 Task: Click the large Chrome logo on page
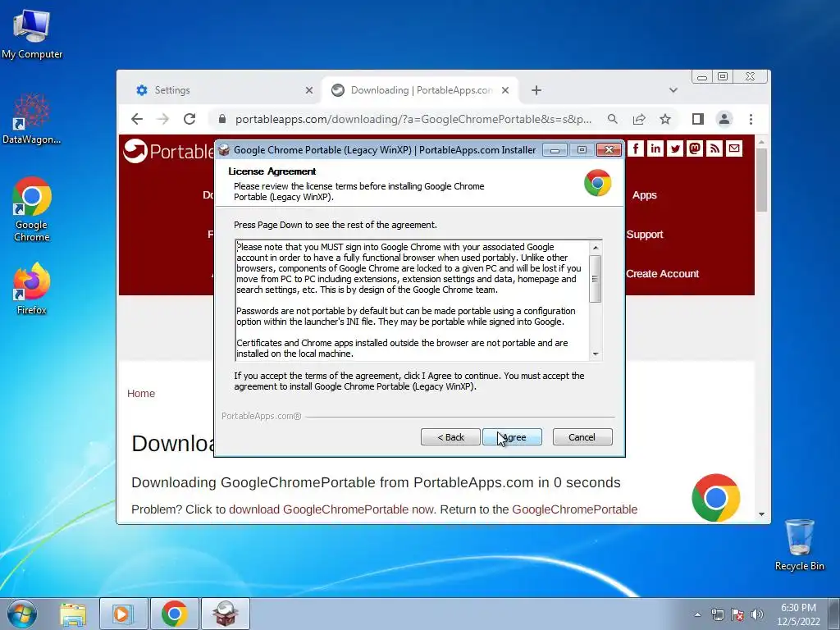[x=715, y=498]
